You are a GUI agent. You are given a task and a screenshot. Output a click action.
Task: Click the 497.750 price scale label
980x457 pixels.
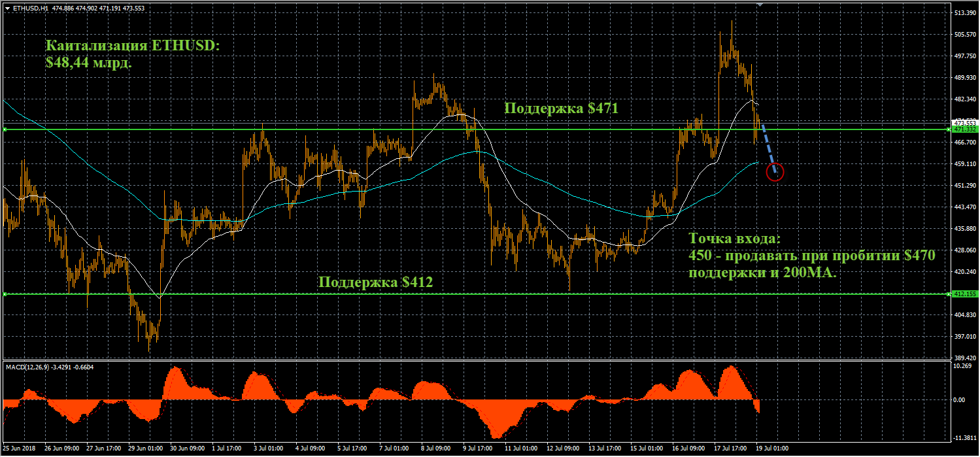[965, 56]
